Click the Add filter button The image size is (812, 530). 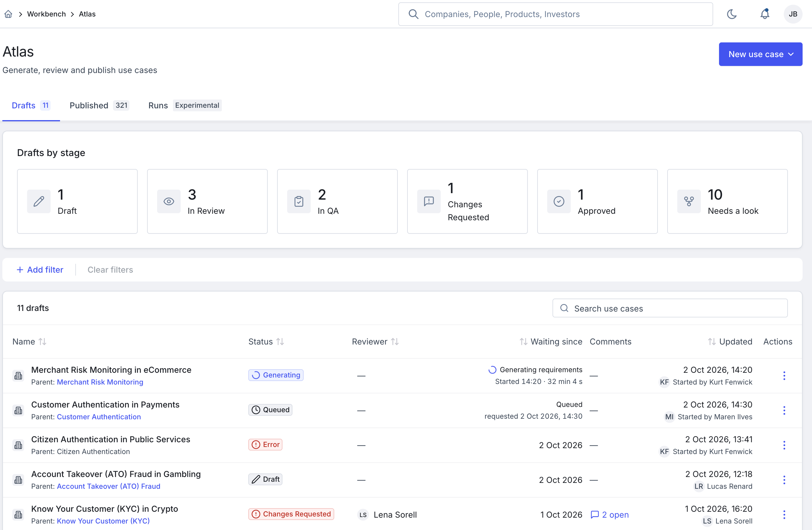pos(40,270)
